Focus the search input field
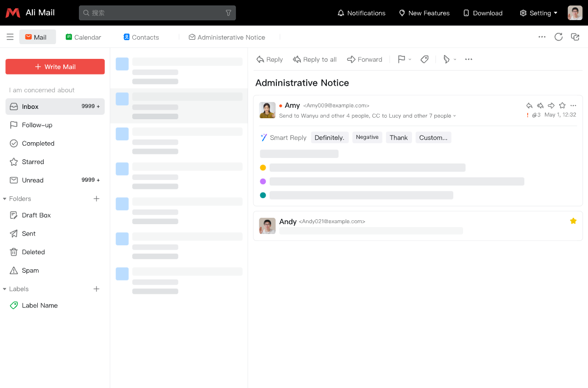Screen dimensions: 588x388 (x=157, y=13)
